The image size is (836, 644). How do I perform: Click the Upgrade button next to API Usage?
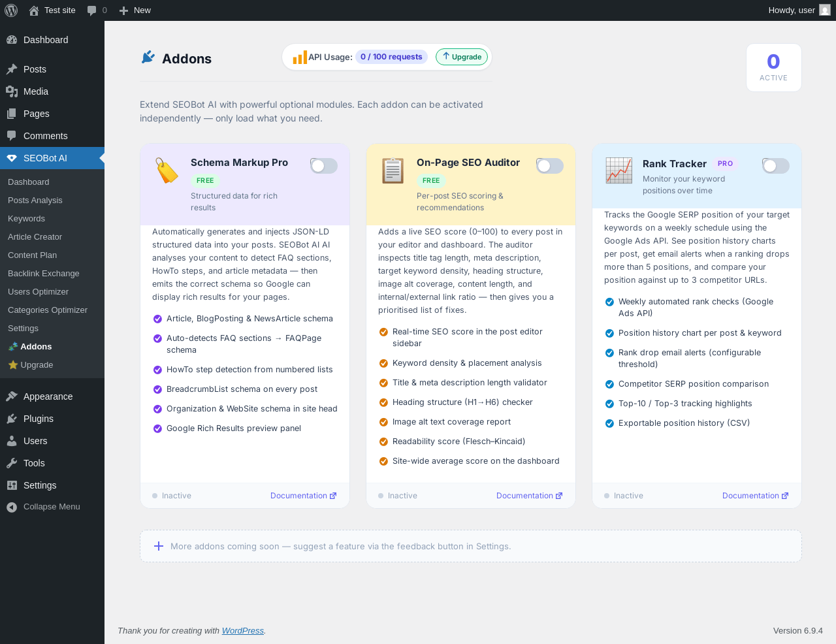tap(462, 57)
